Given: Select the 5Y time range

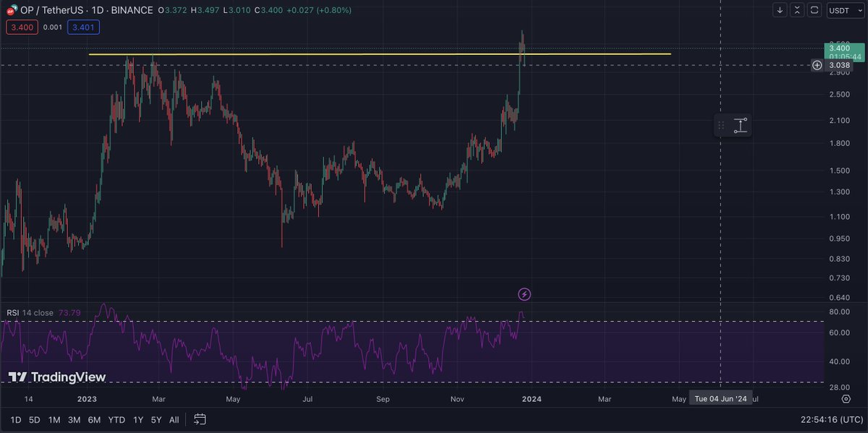Looking at the screenshot, I should 156,420.
